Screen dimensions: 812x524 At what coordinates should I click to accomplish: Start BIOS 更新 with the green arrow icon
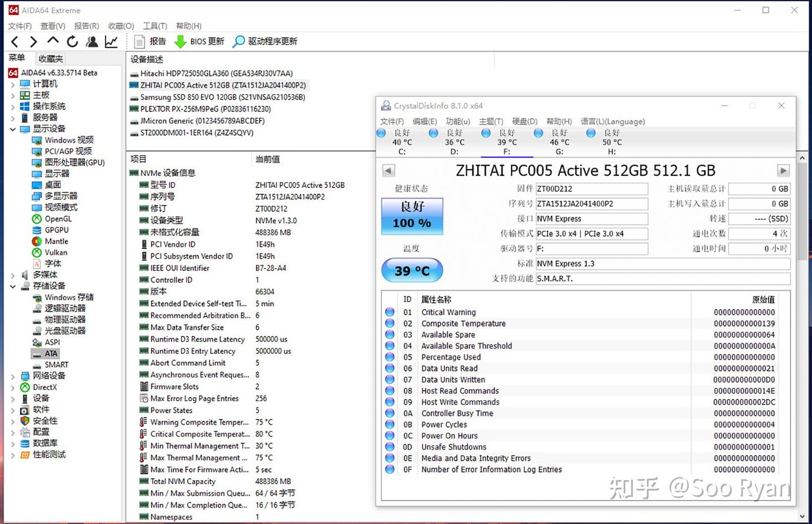tap(180, 41)
